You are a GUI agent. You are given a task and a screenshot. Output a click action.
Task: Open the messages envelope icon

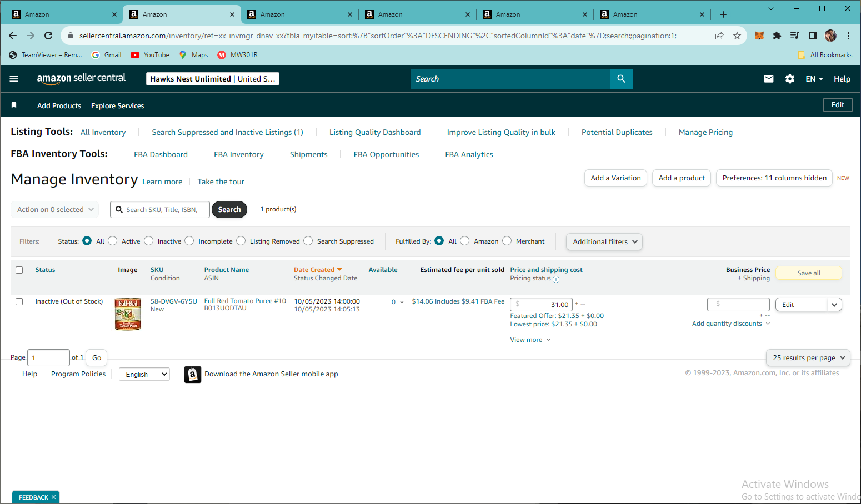769,79
